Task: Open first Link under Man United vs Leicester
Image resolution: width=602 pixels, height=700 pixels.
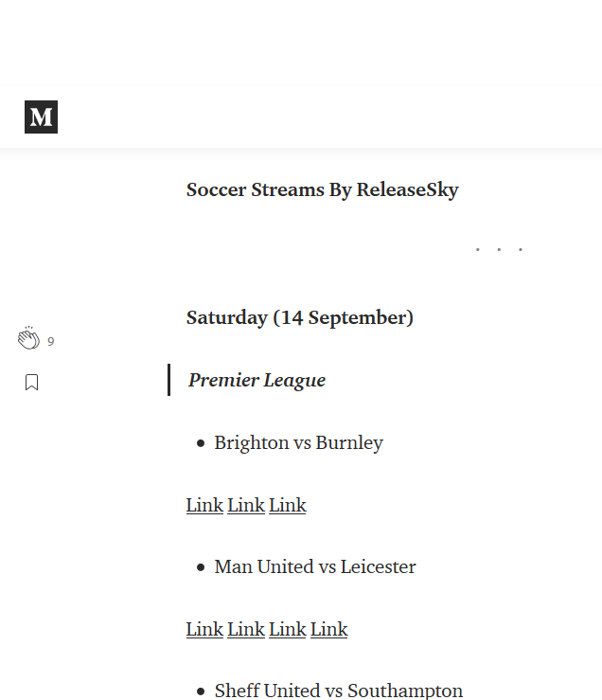Action: click(x=204, y=630)
